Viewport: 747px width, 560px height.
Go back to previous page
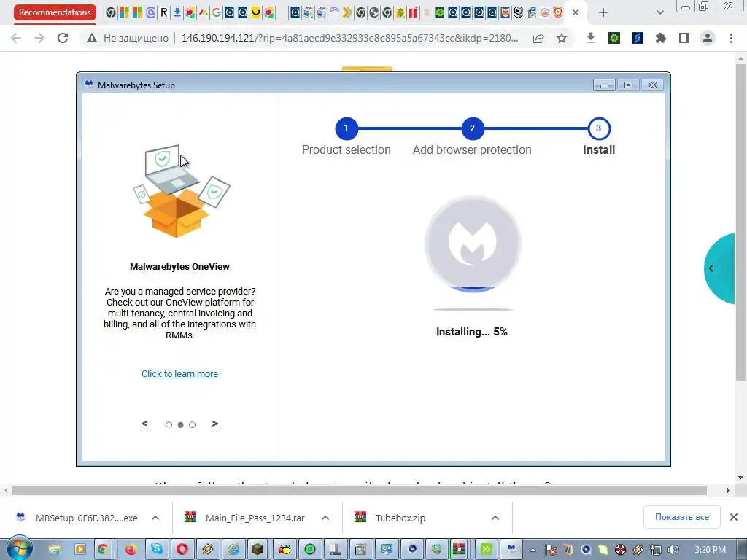click(16, 38)
